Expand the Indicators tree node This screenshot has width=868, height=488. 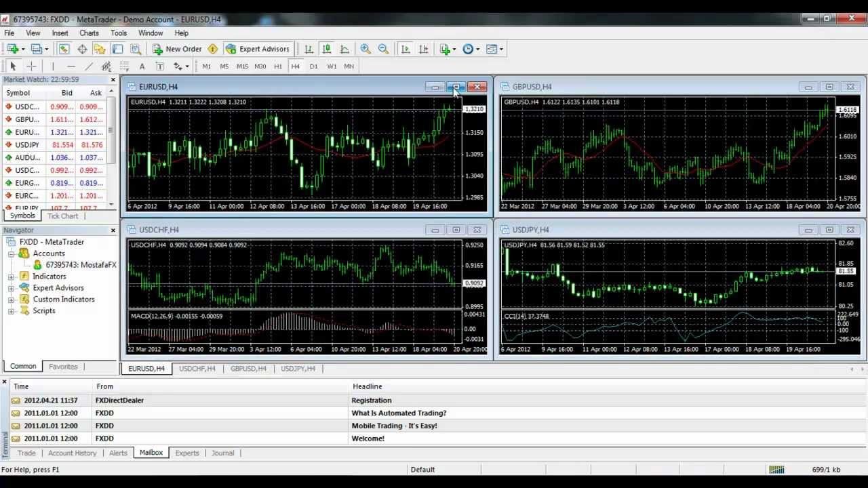11,277
